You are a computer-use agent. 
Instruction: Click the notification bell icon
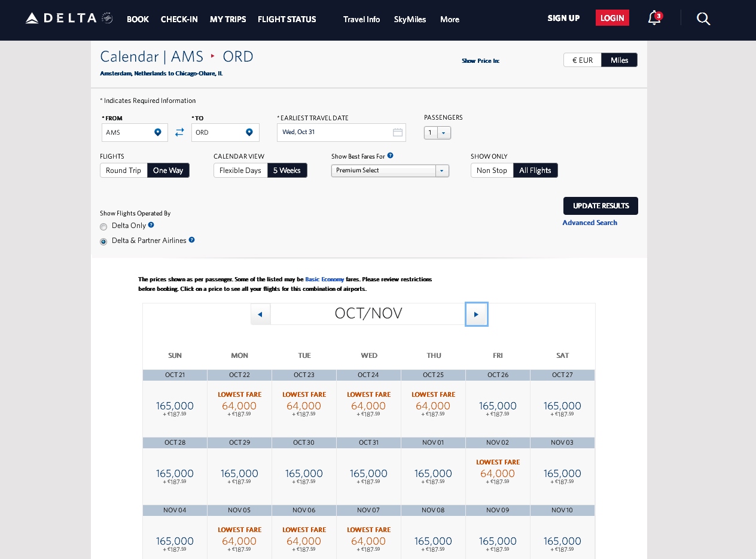pos(653,19)
